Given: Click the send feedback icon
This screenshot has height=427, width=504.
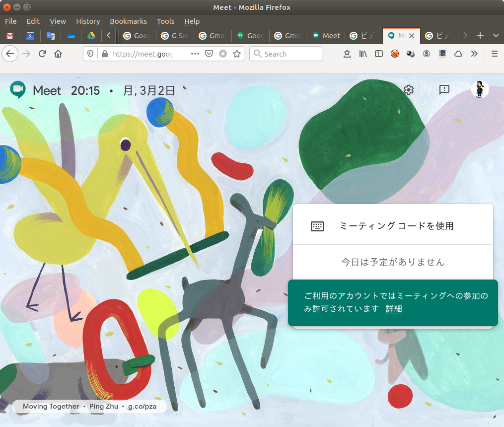Looking at the screenshot, I should [444, 89].
